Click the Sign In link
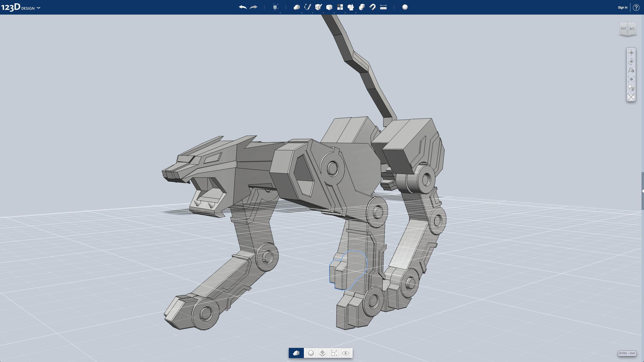 [622, 8]
